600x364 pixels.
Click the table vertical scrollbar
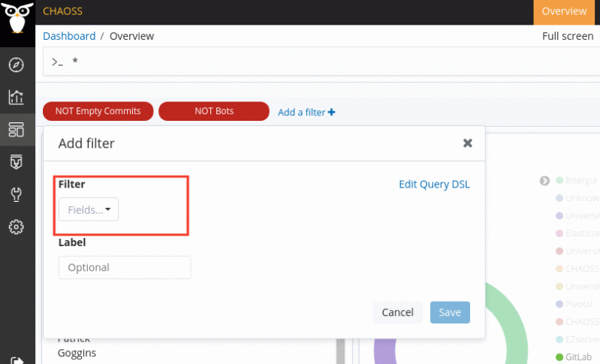tap(340, 351)
